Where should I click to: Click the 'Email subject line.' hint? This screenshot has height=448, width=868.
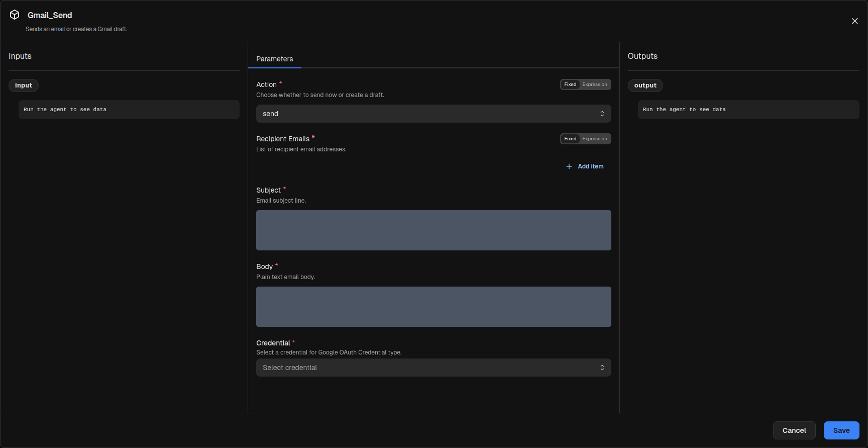coord(281,201)
